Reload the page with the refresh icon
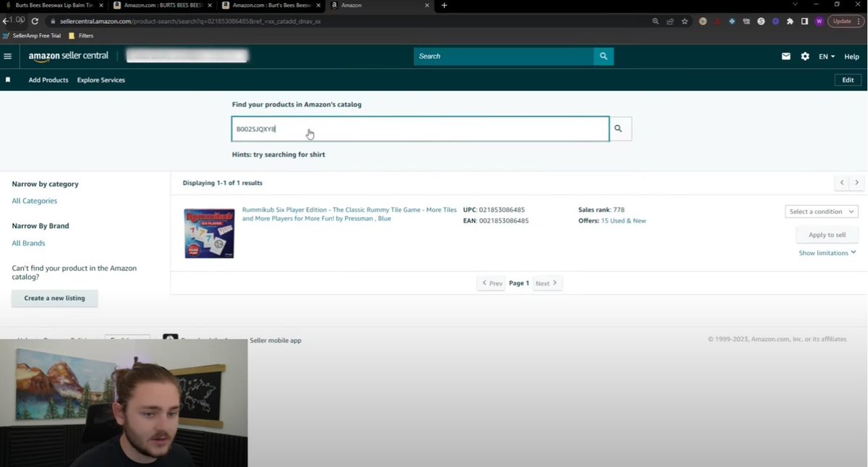 (x=34, y=21)
